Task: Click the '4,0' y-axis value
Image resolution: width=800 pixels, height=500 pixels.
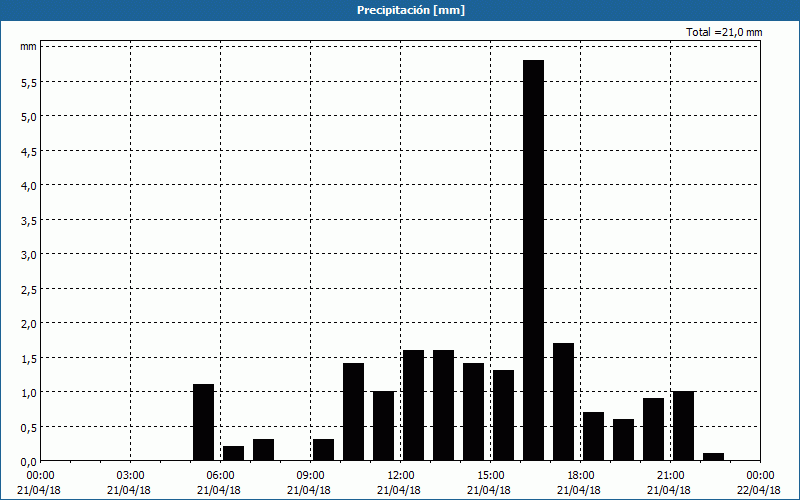Action: (29, 185)
